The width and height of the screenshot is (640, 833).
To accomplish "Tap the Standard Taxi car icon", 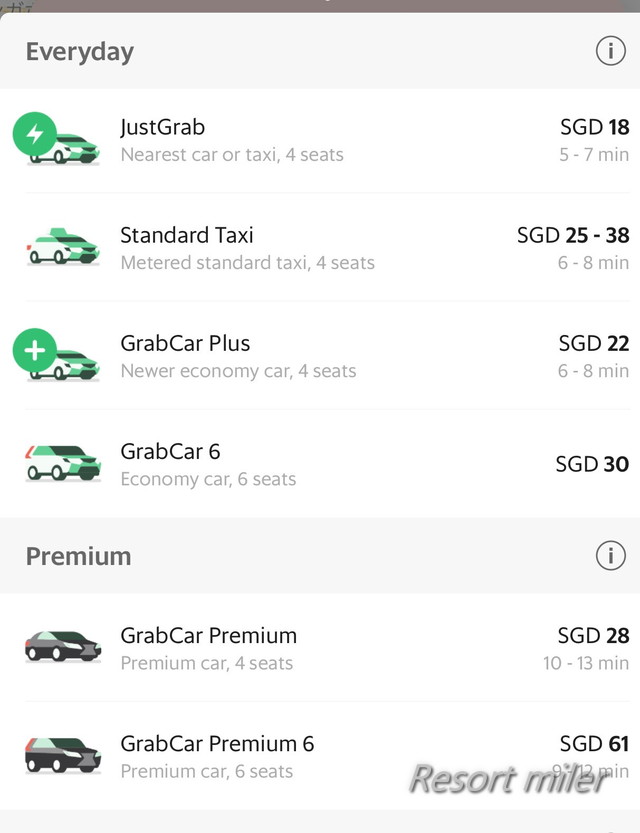I will pos(62,247).
